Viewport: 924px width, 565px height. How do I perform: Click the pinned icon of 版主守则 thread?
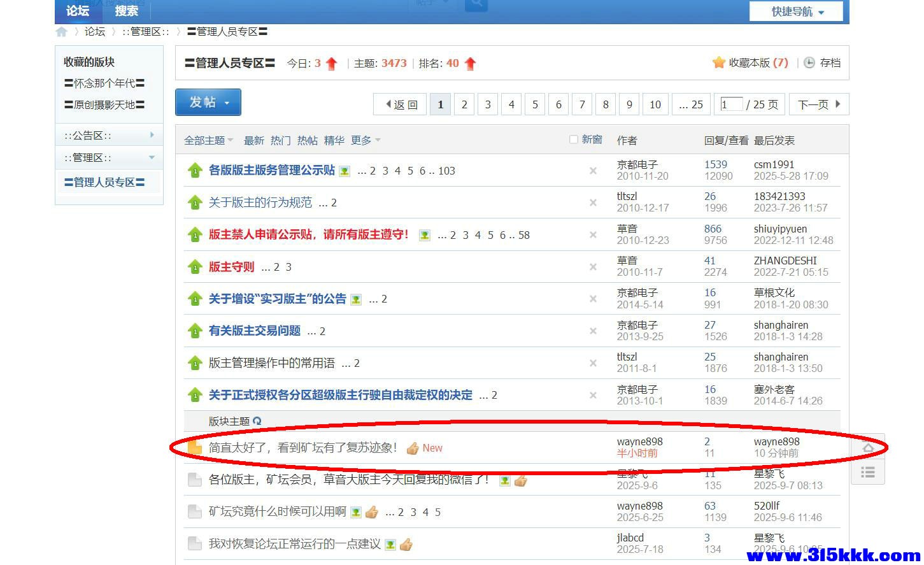point(195,267)
